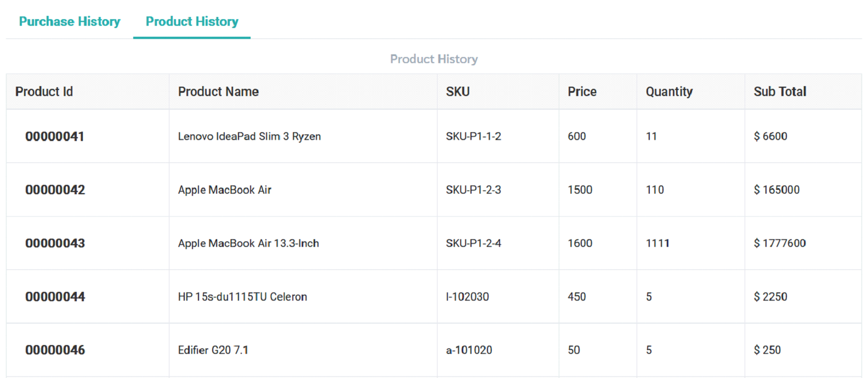Select the Product History tab
Screen dimensions: 868x378
(192, 21)
